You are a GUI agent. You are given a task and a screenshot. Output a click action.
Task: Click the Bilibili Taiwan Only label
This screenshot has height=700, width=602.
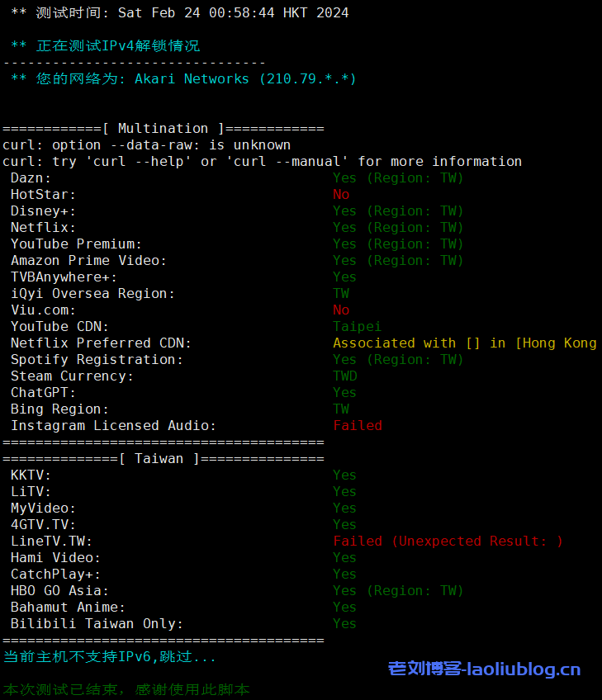pos(97,623)
